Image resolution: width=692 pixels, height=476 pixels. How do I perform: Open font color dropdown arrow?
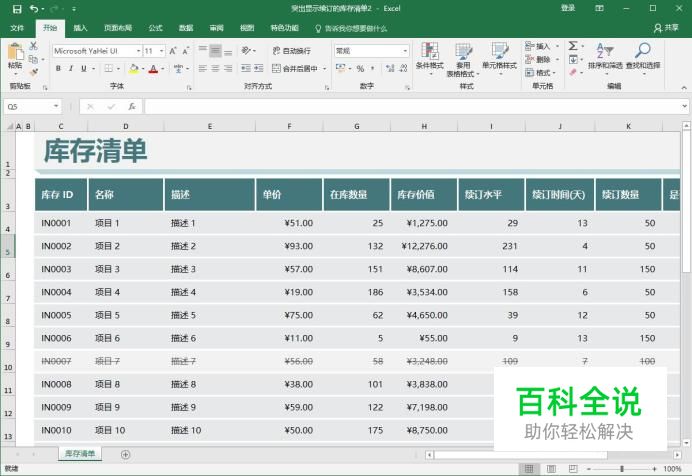163,69
